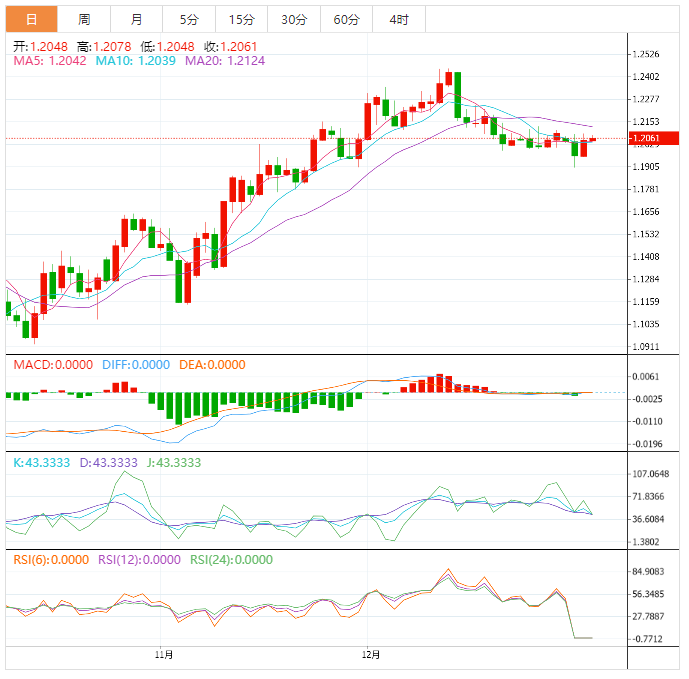The width and height of the screenshot is (689, 679).
Task: Click the RSI(24) legend label
Action: pyautogui.click(x=231, y=560)
